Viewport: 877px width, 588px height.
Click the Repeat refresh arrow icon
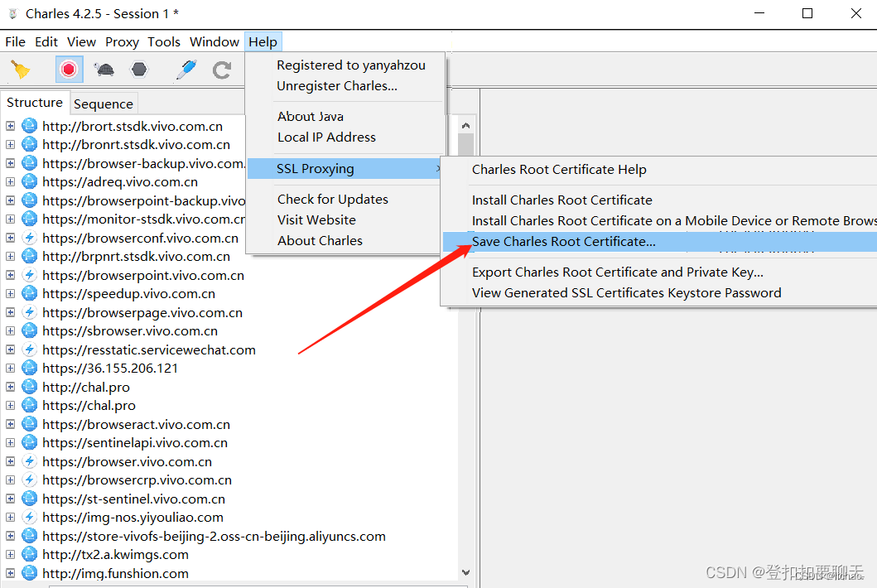pos(222,70)
